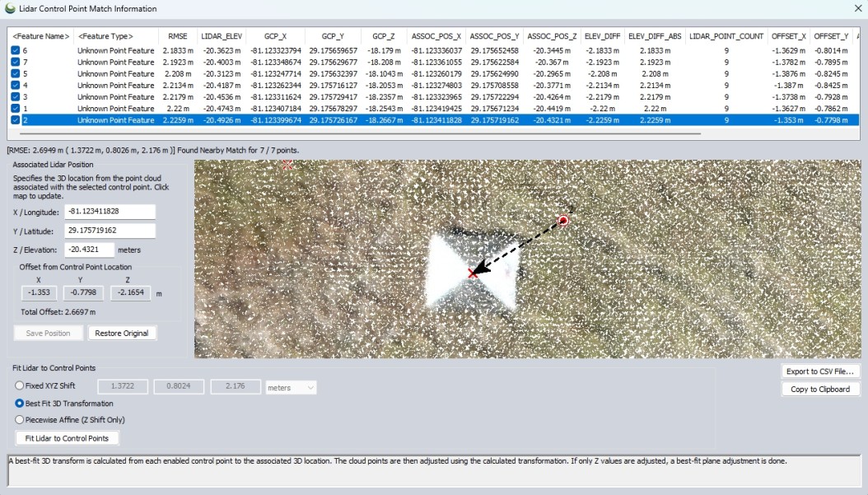Sort by LIDAR_POINT_COUNT column header
The height and width of the screenshot is (495, 868).
pyautogui.click(x=726, y=36)
